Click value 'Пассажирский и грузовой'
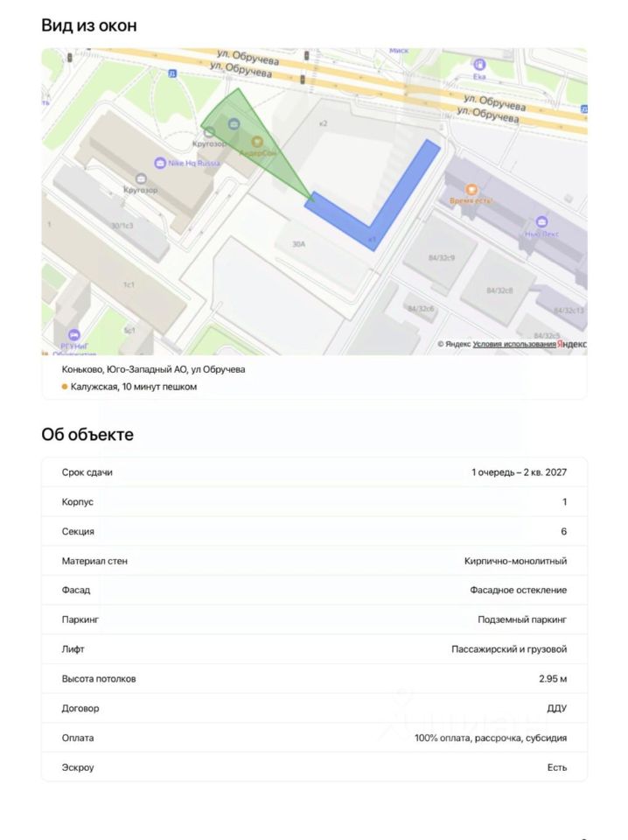 [509, 649]
